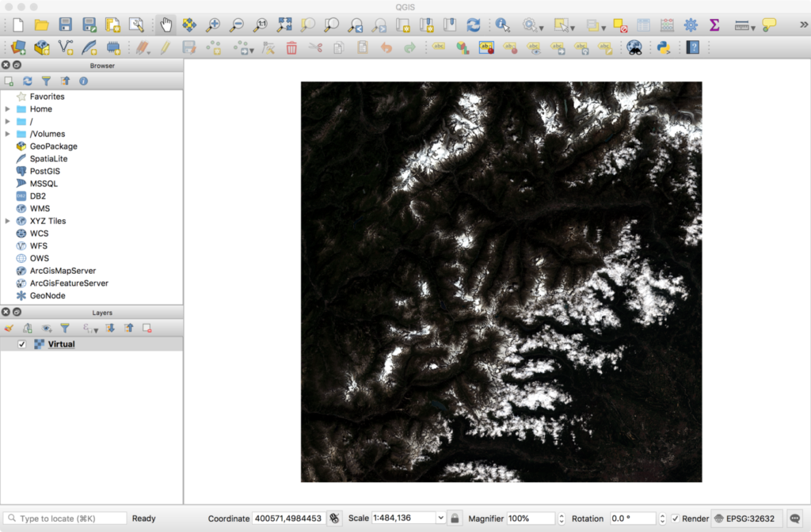The height and width of the screenshot is (532, 811).
Task: Collapse all items in Layers panel
Action: click(x=129, y=329)
